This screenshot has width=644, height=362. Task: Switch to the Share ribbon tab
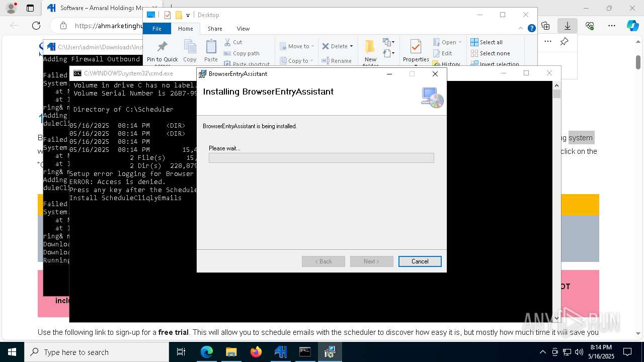click(215, 29)
